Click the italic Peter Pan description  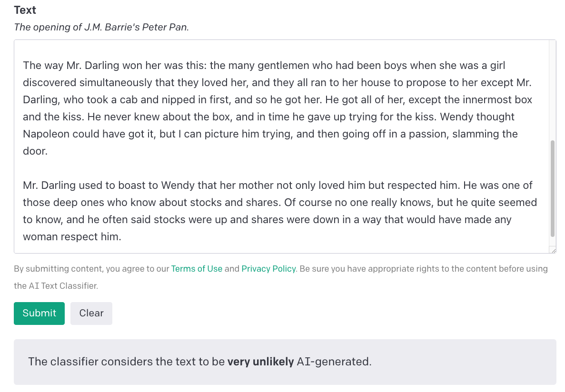point(101,27)
